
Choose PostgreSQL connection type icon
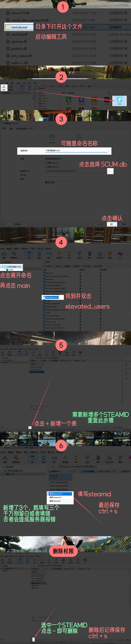point(81,100)
